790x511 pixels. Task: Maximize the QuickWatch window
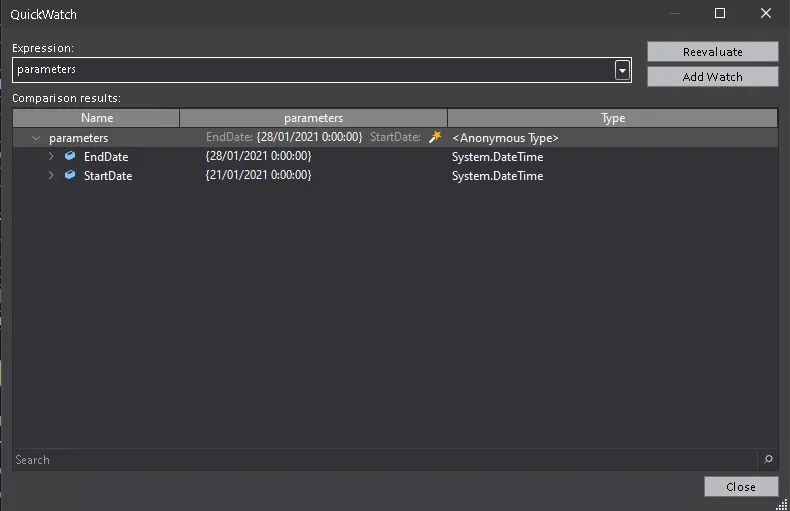pos(720,14)
